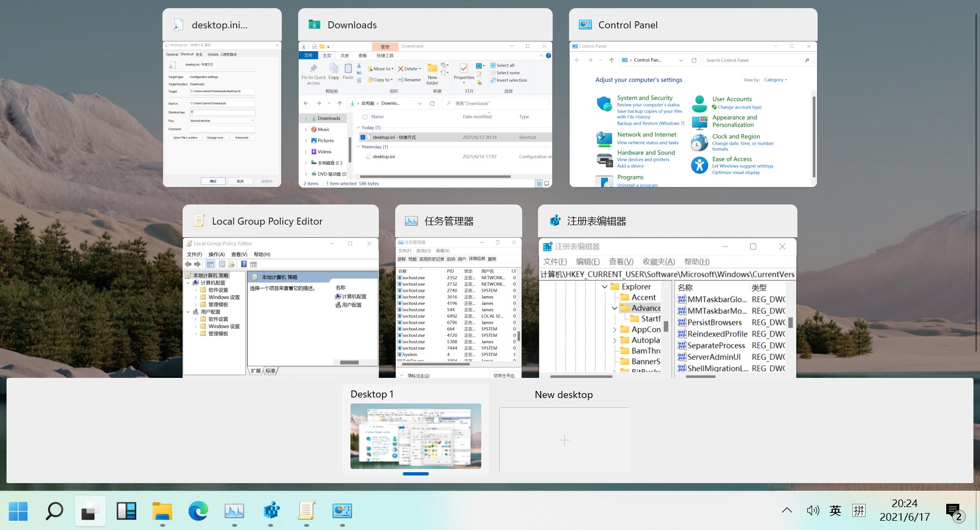Viewport: 980px width, 530px height.
Task: Select the 任务管理器 window preview
Action: tap(458, 291)
